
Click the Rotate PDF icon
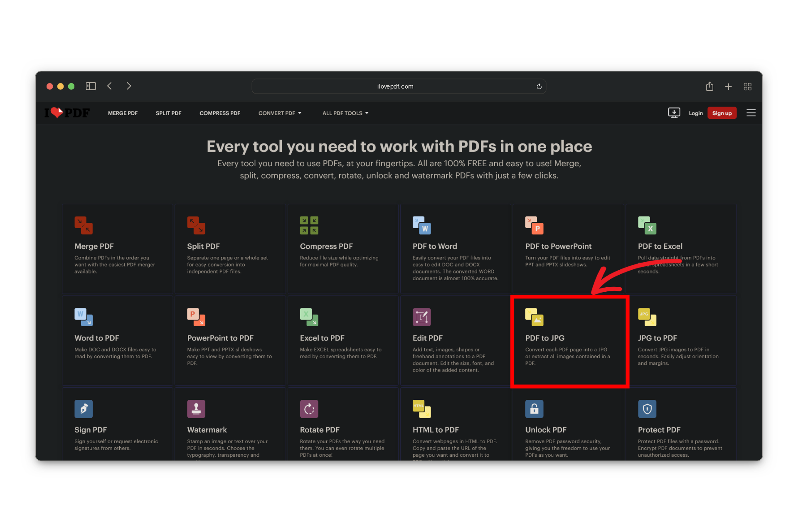coord(309,409)
